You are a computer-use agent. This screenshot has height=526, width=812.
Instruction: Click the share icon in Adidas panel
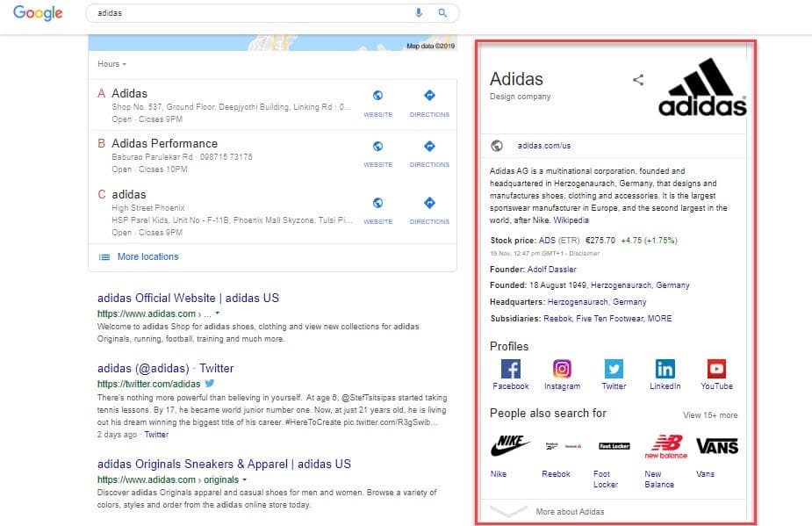coord(638,80)
